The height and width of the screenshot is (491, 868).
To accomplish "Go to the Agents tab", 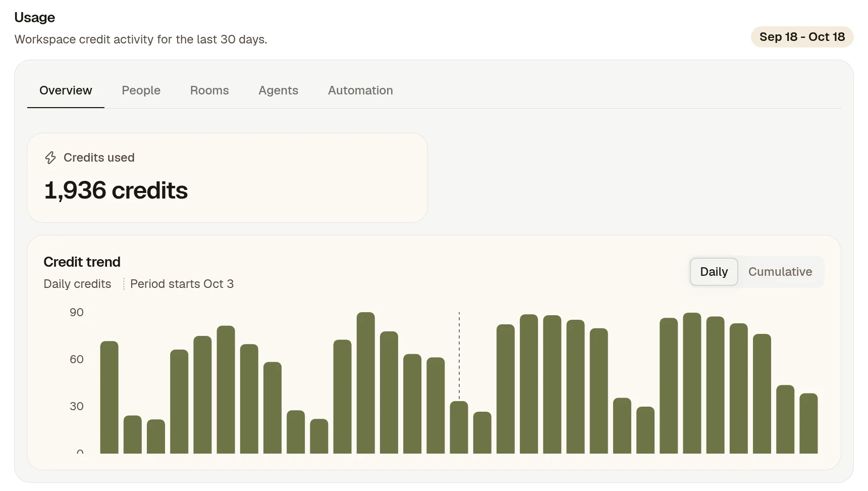I will pos(278,90).
